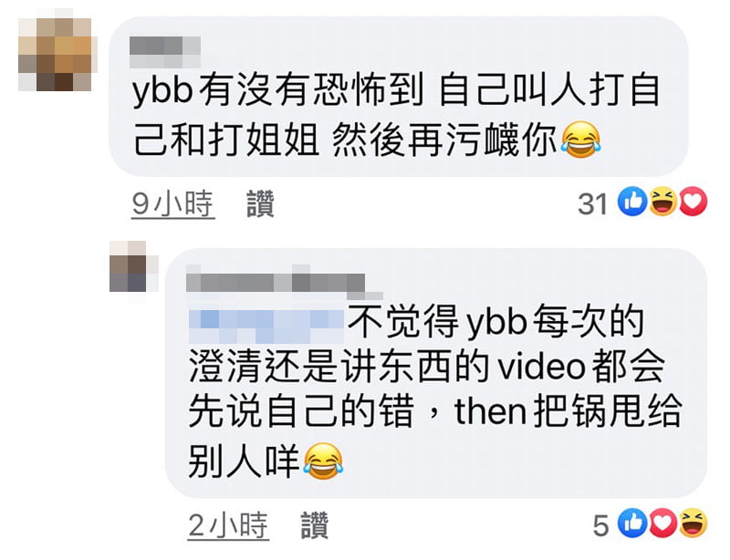Click the thumbs-up reaction on the first comment
This screenshot has height=560, width=730.
pos(632,202)
